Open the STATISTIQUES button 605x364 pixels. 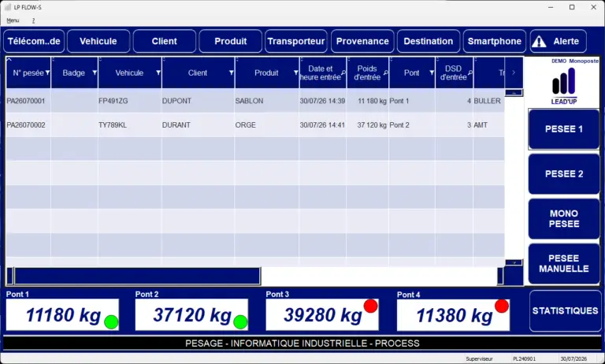pyautogui.click(x=566, y=310)
